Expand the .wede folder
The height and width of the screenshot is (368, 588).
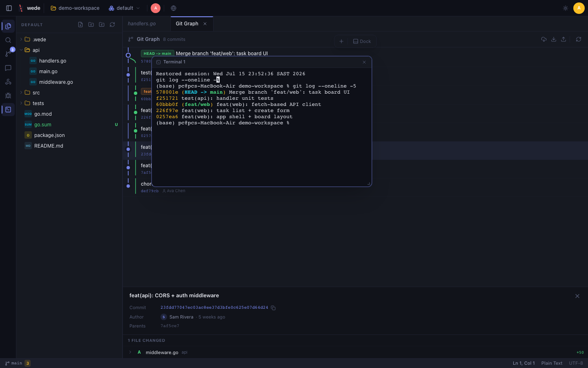coord(69,40)
